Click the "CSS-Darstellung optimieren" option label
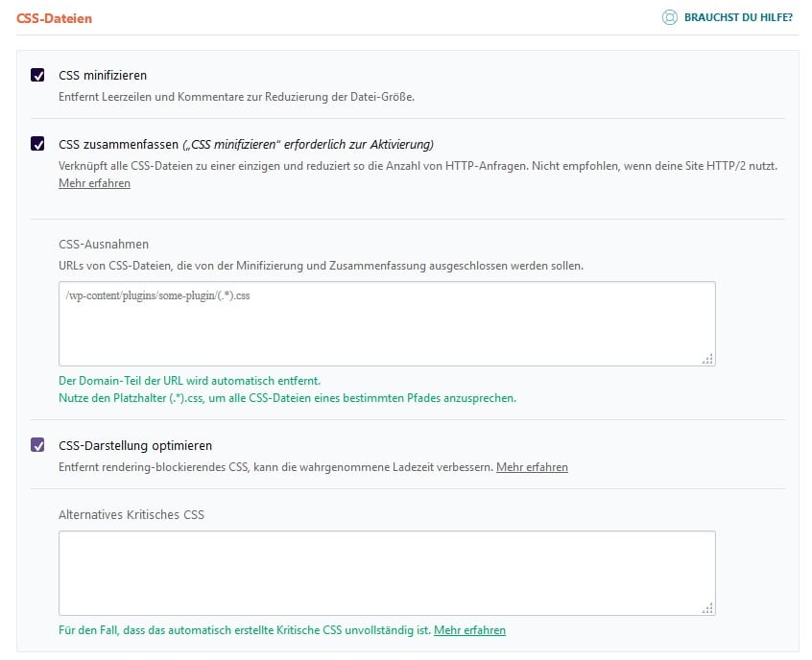 (x=135, y=445)
